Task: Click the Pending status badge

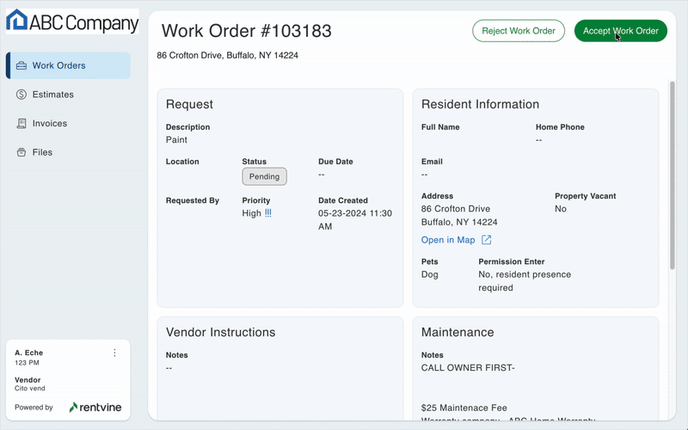Action: 264,177
